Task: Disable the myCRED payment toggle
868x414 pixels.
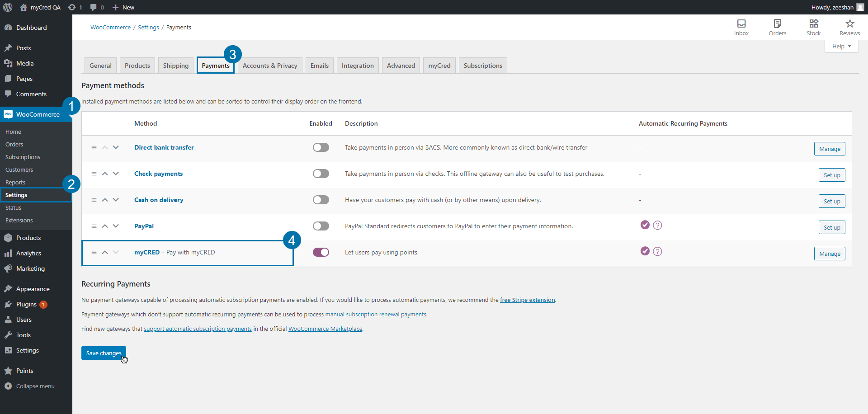Action: coord(321,252)
